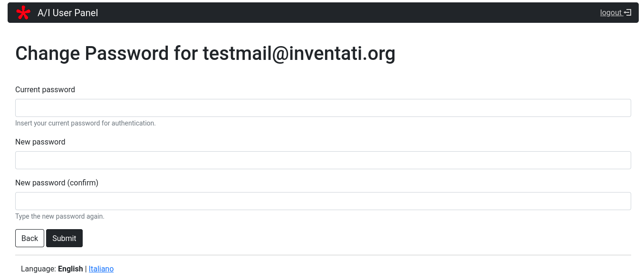Click the testmail@inventati.org address in heading
This screenshot has width=644, height=280.
pos(299,53)
